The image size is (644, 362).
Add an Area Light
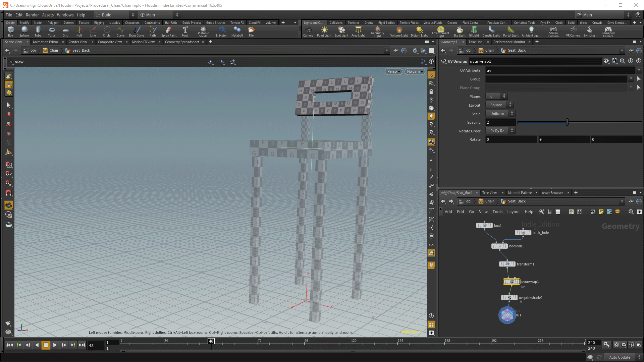358,32
